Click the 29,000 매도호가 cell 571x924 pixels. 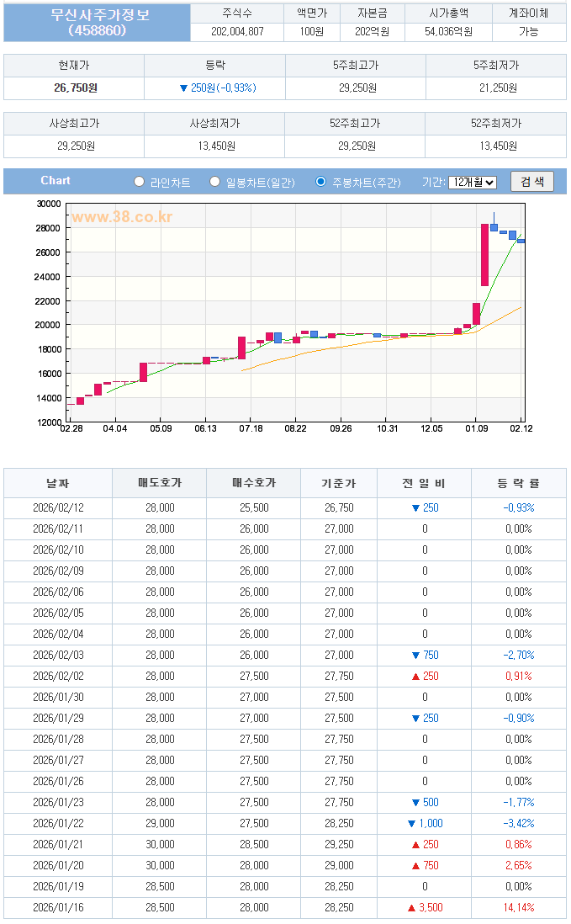(160, 824)
